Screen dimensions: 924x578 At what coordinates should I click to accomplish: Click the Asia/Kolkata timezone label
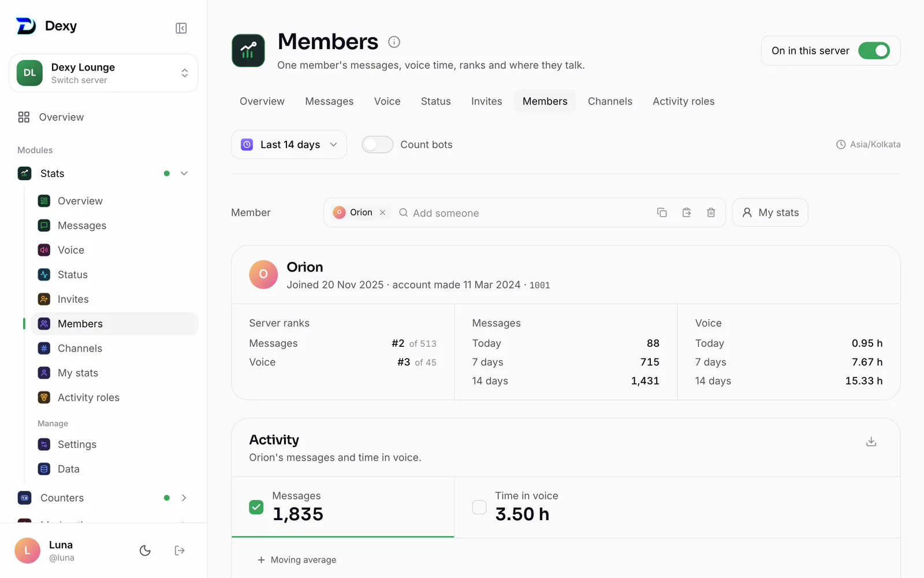(x=869, y=144)
